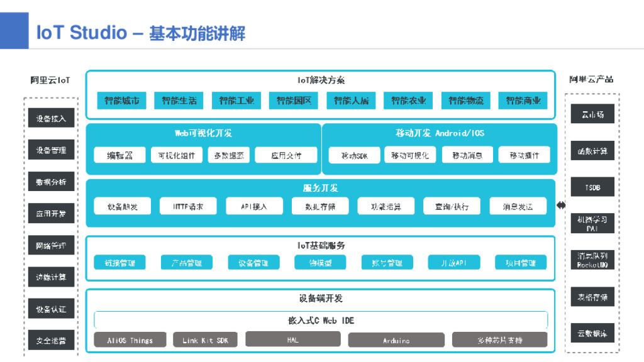Select the 移动可视化 box
The image size is (644, 362).
click(410, 155)
